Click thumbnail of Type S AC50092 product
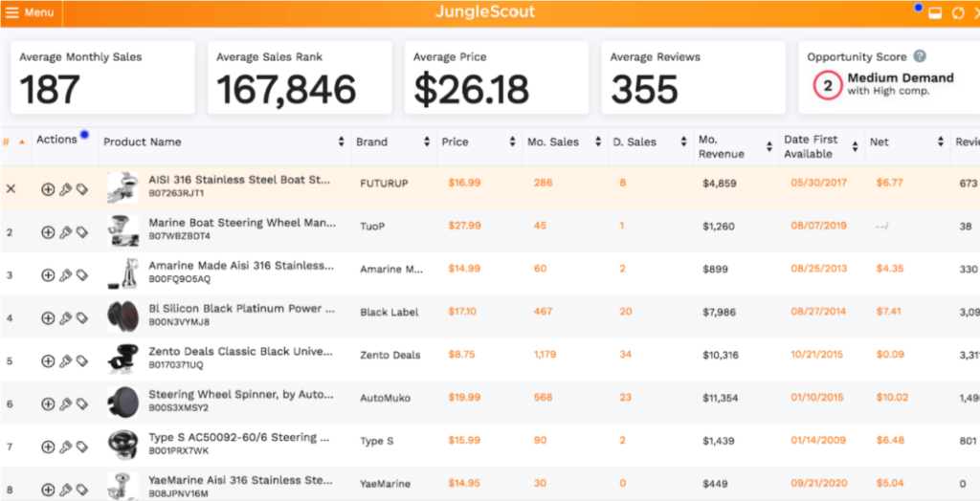Screen dimensions: 980x501 click(122, 446)
